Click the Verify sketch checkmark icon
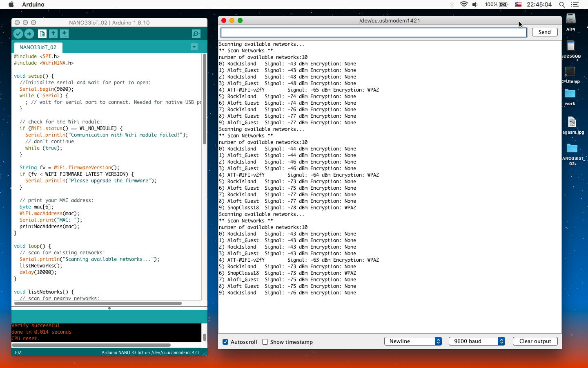The width and height of the screenshot is (588, 368). click(x=18, y=34)
